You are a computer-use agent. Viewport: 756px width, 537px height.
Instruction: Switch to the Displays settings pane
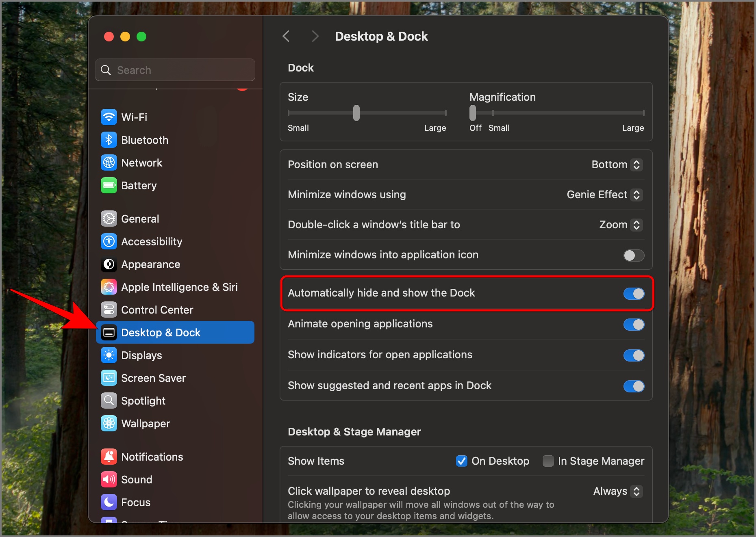141,355
